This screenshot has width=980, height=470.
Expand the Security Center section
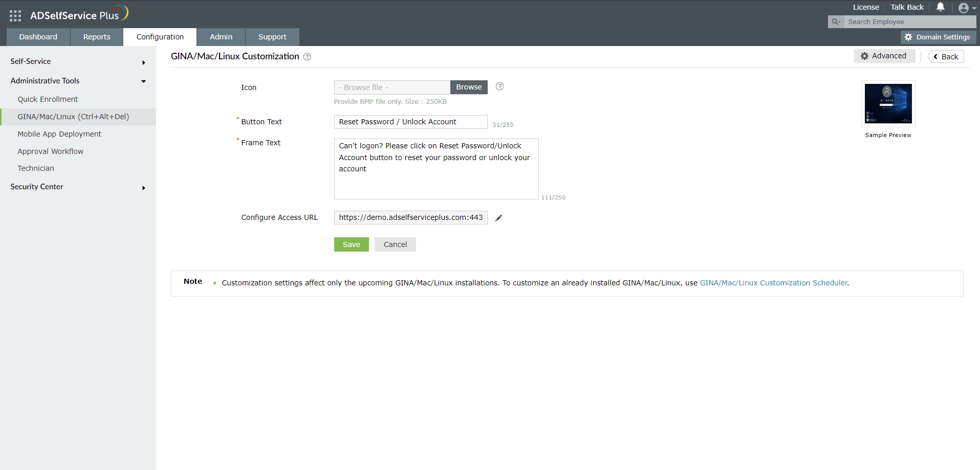78,187
